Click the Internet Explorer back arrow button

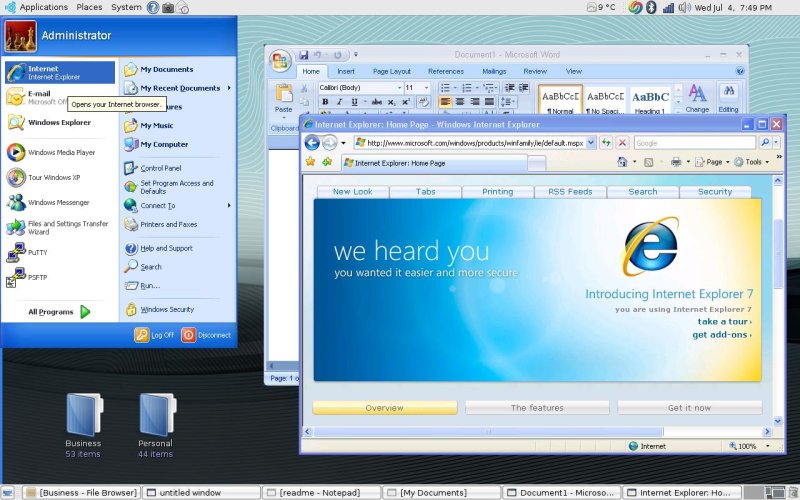[x=313, y=143]
